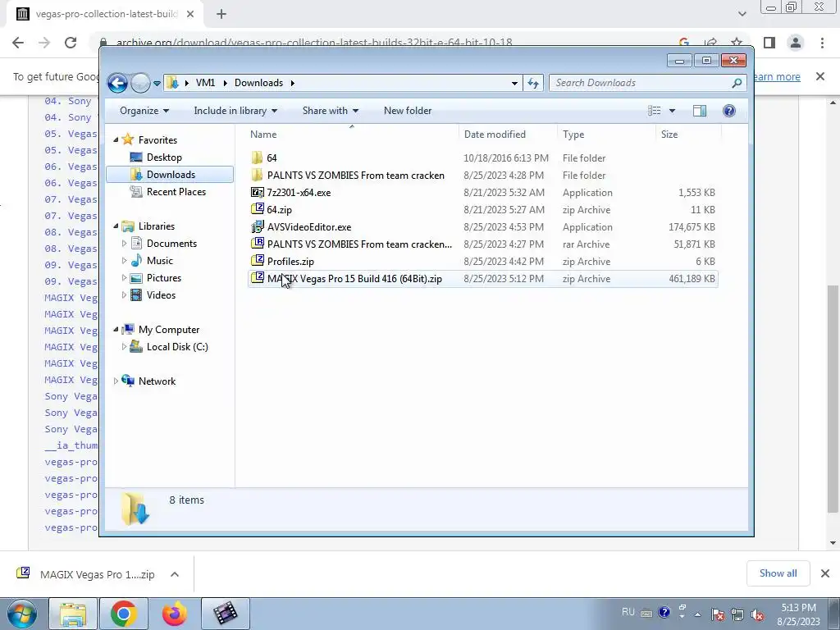Open Downloads in Favorites
The height and width of the screenshot is (630, 840).
[x=171, y=175]
